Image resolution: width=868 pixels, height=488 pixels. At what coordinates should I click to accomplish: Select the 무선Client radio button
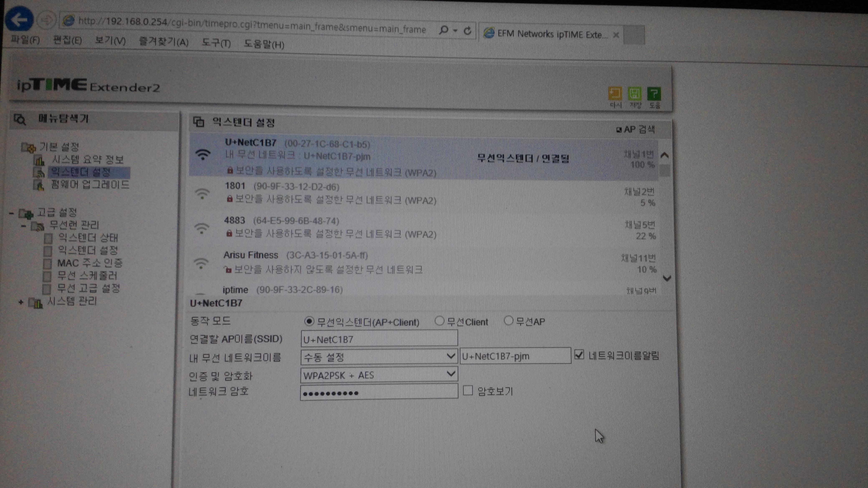tap(439, 321)
